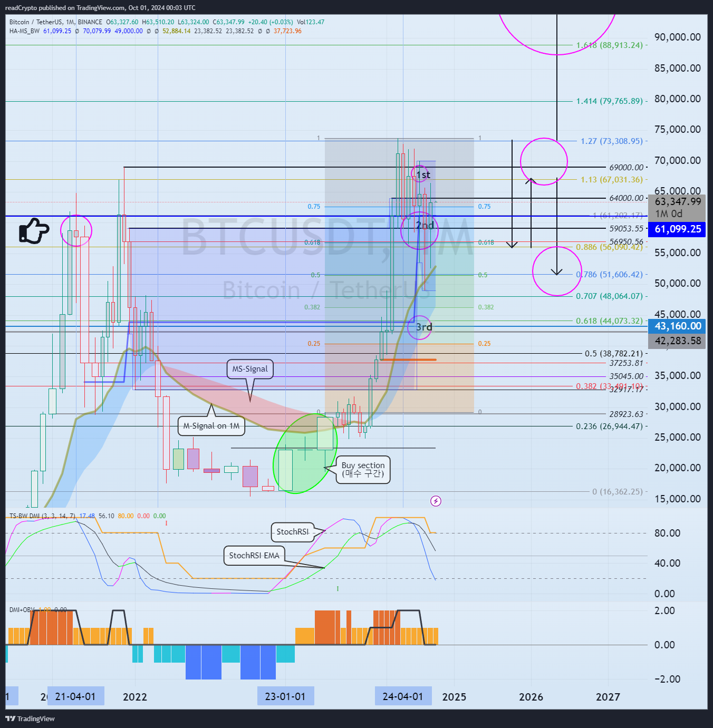The image size is (713, 728).
Task: Click the 24-04-01 date marker
Action: click(x=403, y=696)
